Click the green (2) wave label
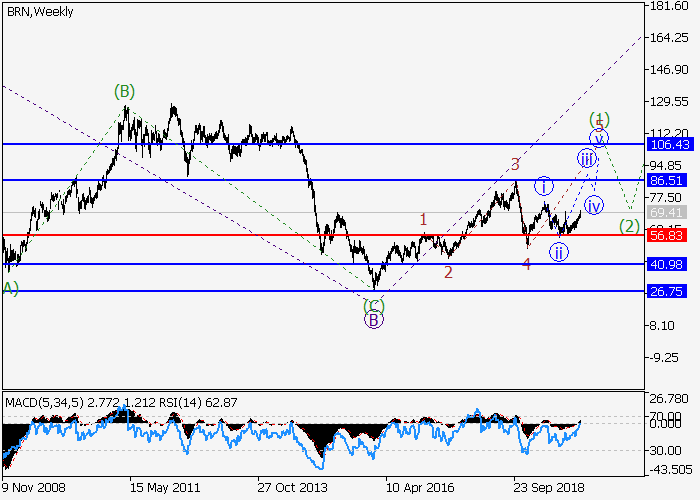The height and width of the screenshot is (500, 700). coord(628,226)
